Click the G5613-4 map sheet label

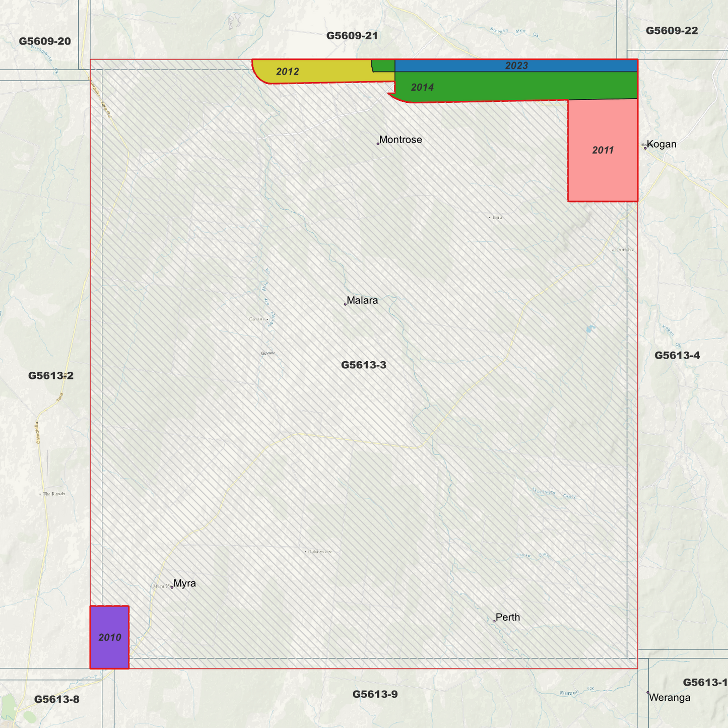point(677,355)
